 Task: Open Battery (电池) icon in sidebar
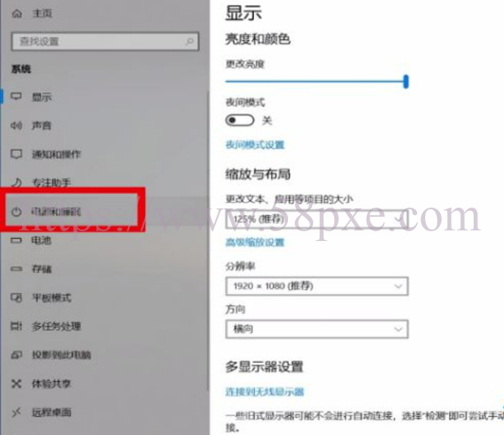(x=16, y=240)
